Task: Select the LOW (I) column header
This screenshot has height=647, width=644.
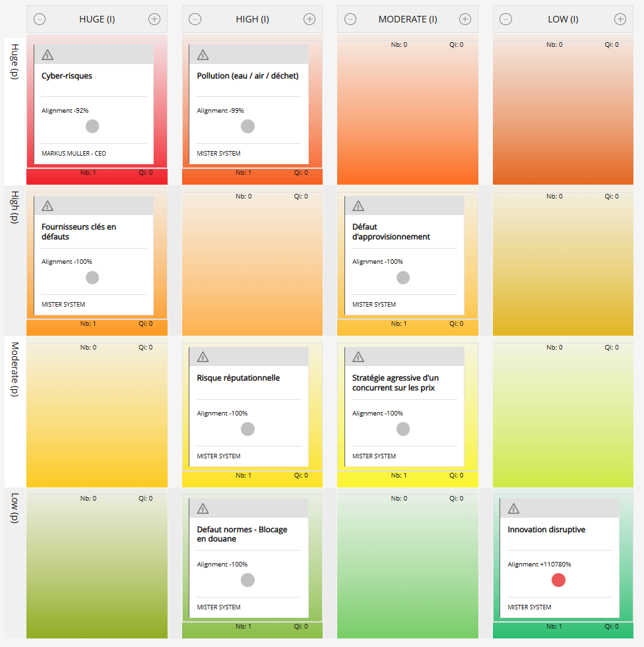Action: (562, 19)
